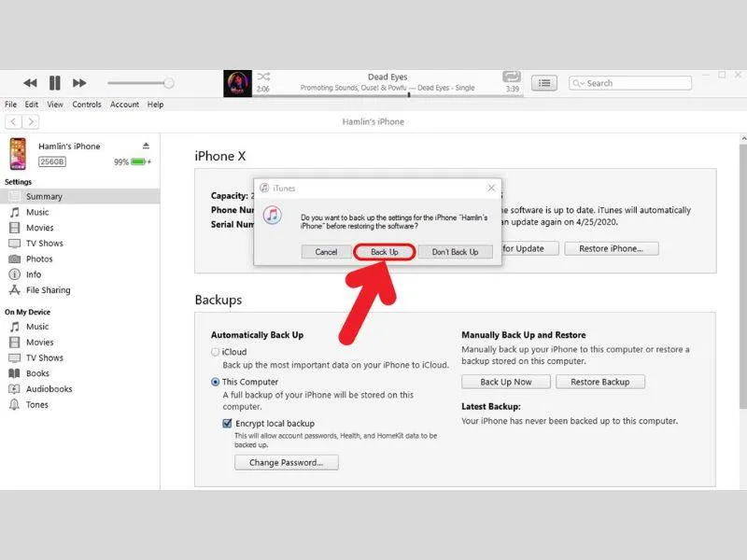The height and width of the screenshot is (560, 747).
Task: Click the Restore iPhone... button
Action: [x=612, y=248]
